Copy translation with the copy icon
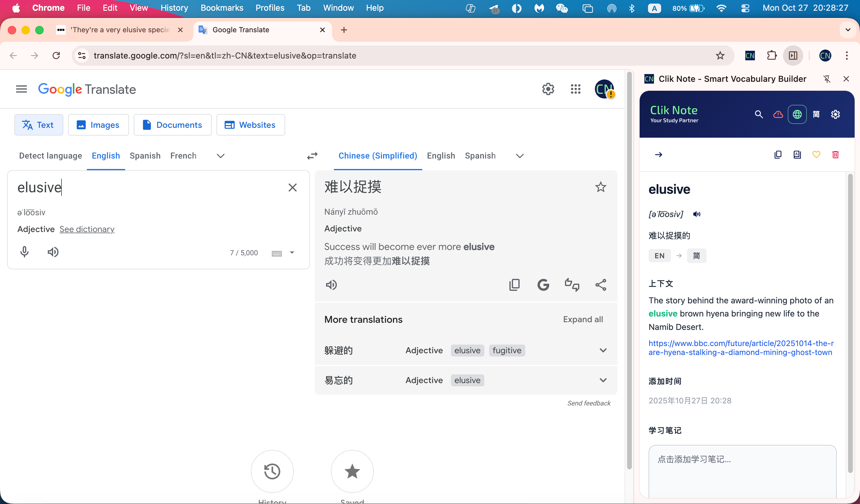Viewport: 860px width, 504px height. coord(514,285)
